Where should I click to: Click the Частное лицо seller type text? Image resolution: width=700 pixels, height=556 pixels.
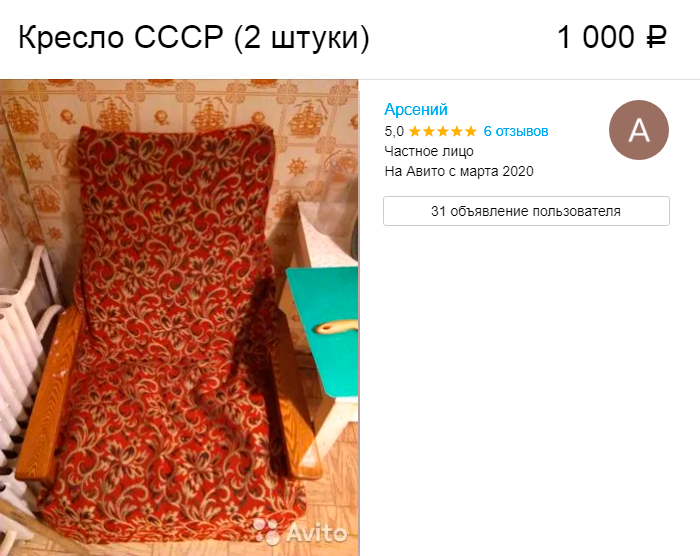[x=429, y=151]
